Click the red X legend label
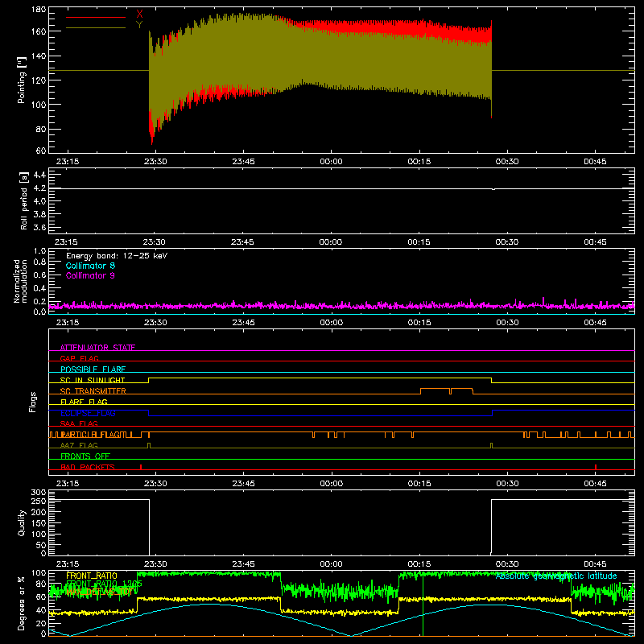 click(x=139, y=14)
